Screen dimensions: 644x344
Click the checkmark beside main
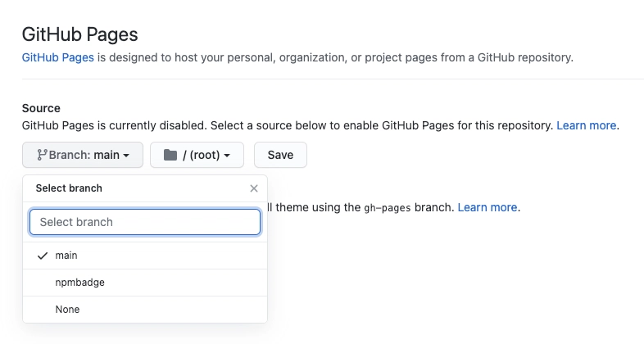[x=43, y=256]
